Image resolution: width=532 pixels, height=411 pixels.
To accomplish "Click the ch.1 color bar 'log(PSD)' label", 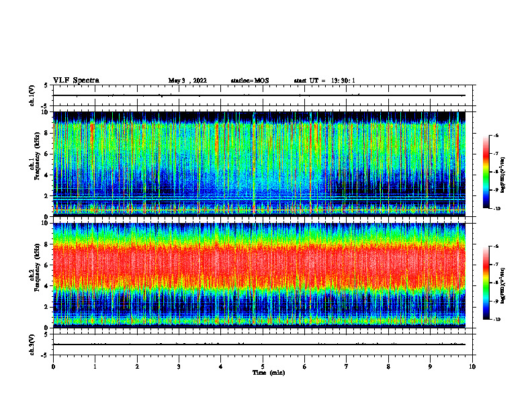I will click(x=503, y=175).
